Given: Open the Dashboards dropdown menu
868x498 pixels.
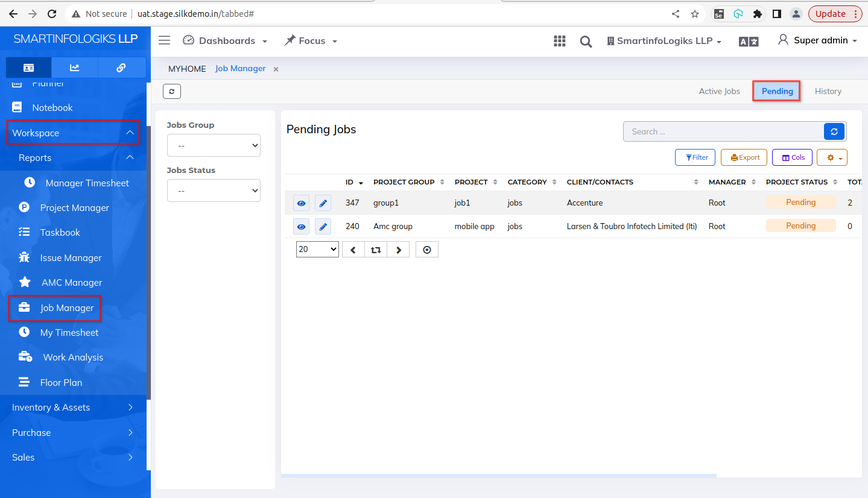Looking at the screenshot, I should click(x=225, y=41).
